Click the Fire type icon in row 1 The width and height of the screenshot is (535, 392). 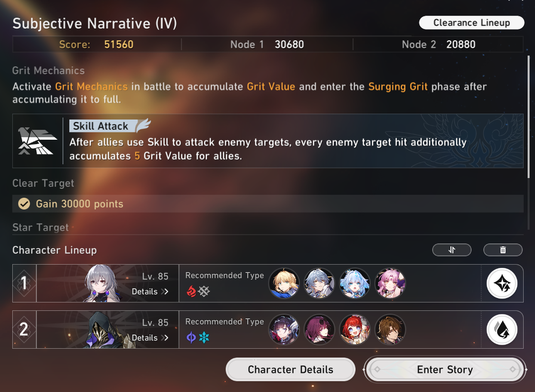click(x=191, y=291)
